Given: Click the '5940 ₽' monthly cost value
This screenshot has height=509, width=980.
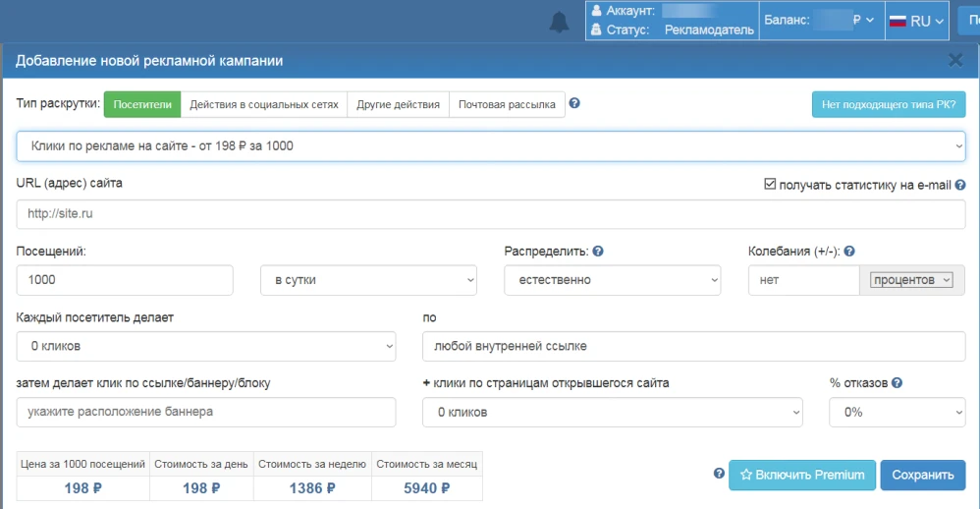Looking at the screenshot, I should coord(427,488).
